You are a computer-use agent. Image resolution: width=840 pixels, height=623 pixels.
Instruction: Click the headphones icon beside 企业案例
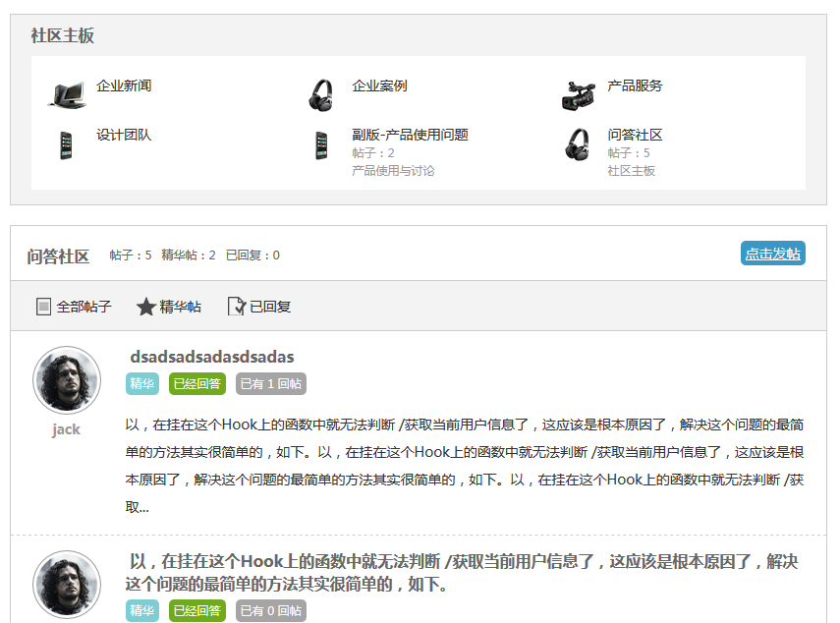coord(321,95)
